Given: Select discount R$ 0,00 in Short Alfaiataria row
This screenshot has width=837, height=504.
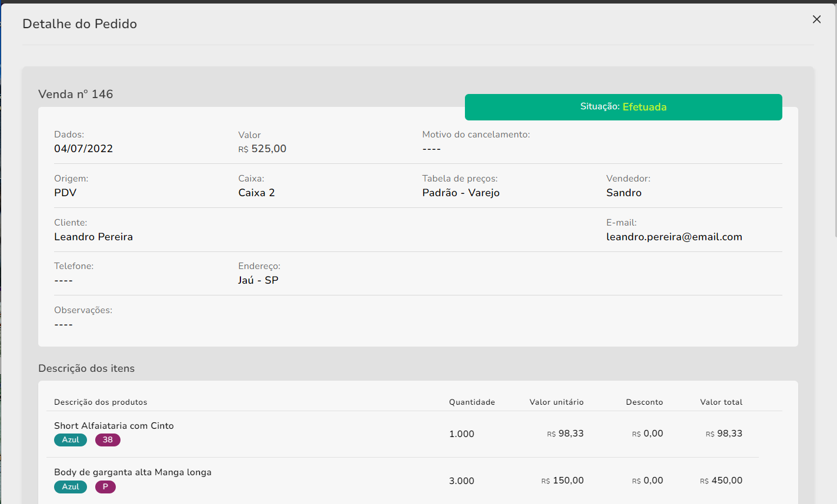Looking at the screenshot, I should [648, 434].
